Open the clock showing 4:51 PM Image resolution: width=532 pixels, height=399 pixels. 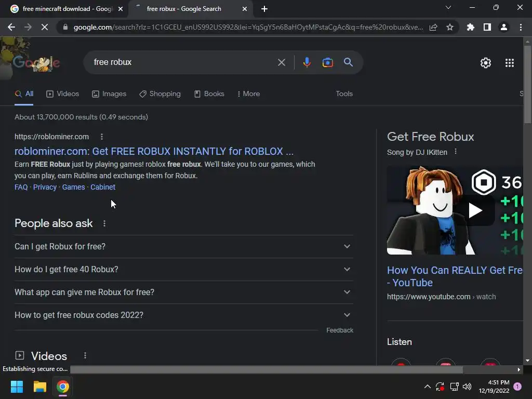[x=494, y=387]
